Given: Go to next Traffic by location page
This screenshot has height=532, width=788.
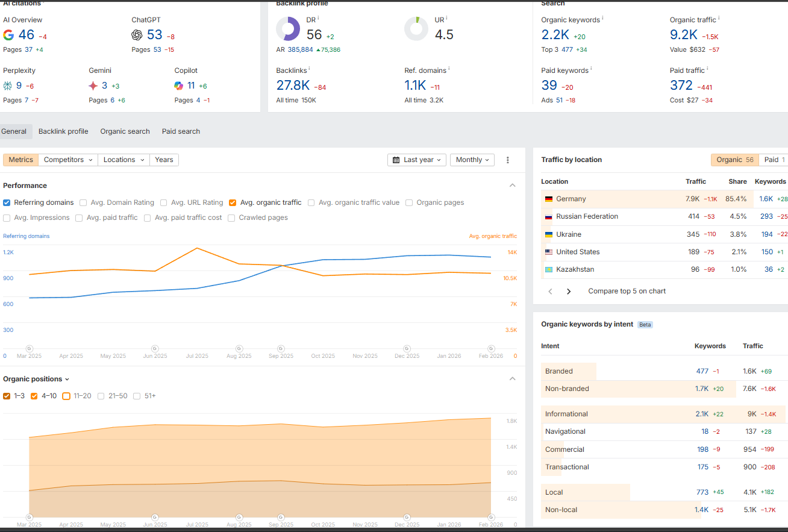Looking at the screenshot, I should click(569, 291).
